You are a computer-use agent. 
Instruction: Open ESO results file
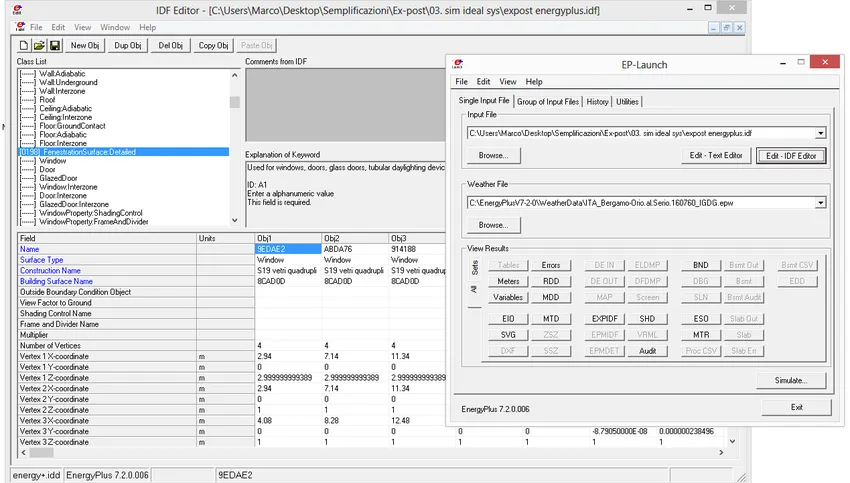[700, 319]
